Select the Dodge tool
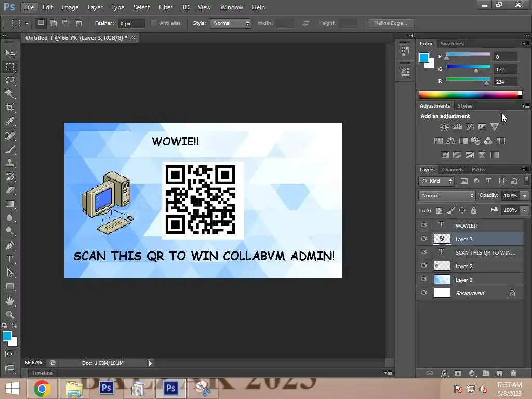Image resolution: width=532 pixels, height=399 pixels. 10,231
